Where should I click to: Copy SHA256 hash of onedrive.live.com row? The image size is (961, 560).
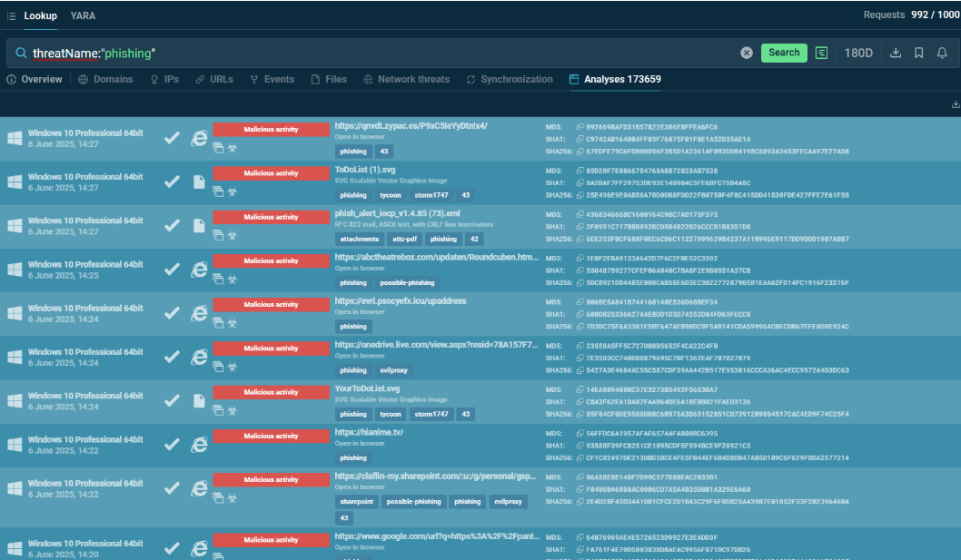[580, 370]
